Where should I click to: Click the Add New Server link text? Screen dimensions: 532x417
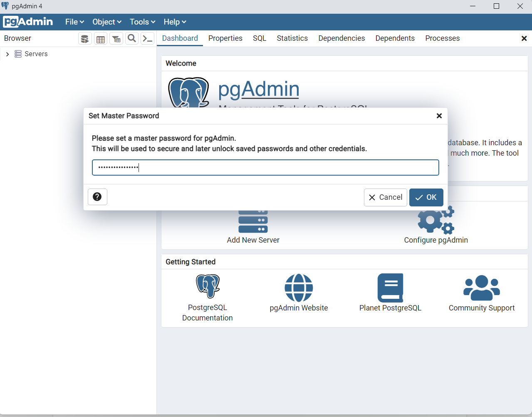coord(253,240)
